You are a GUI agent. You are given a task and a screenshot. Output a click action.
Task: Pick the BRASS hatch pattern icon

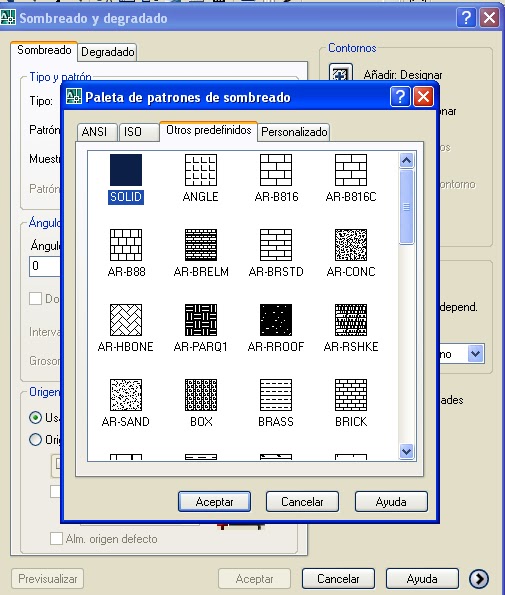pyautogui.click(x=276, y=395)
